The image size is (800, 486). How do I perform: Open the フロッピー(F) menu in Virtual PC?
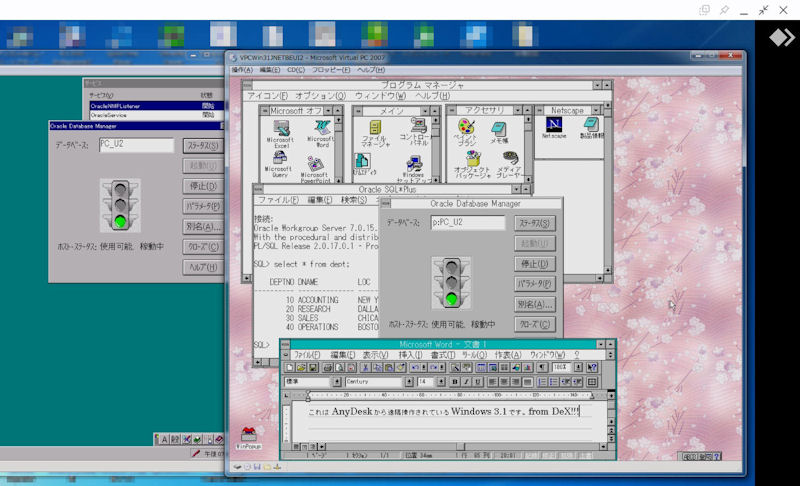[x=331, y=70]
